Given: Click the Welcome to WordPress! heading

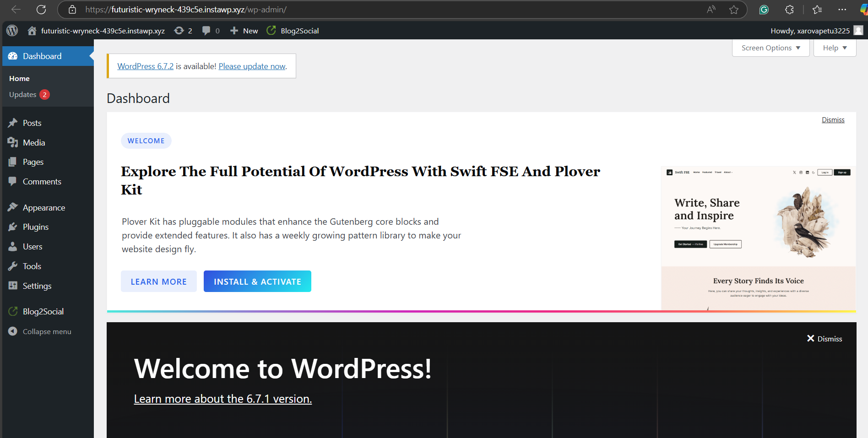Looking at the screenshot, I should 282,368.
